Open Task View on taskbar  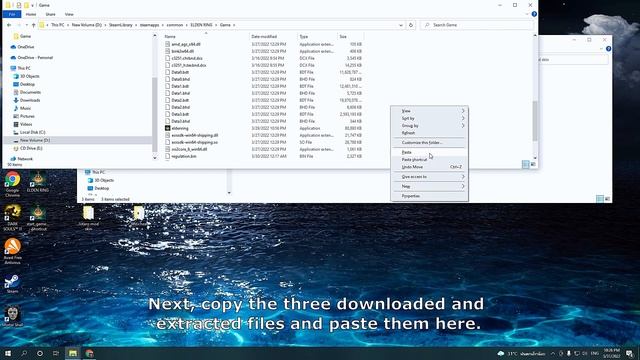(x=56, y=353)
